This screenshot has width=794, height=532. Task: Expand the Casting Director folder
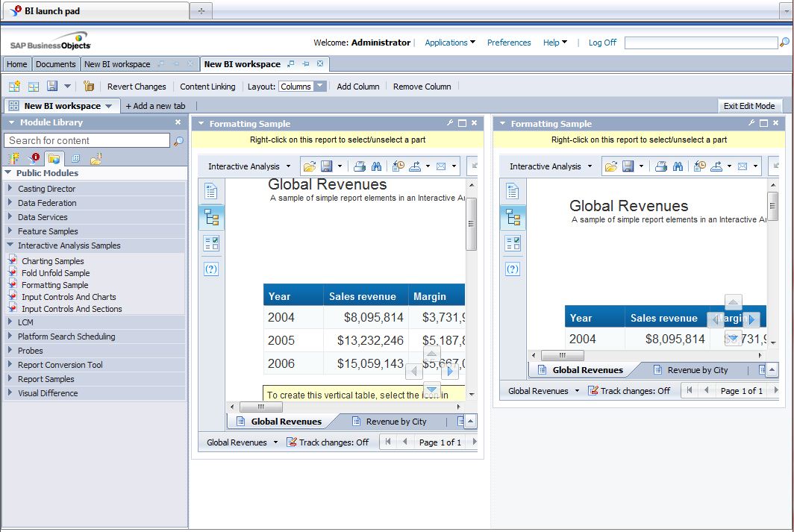click(x=10, y=188)
